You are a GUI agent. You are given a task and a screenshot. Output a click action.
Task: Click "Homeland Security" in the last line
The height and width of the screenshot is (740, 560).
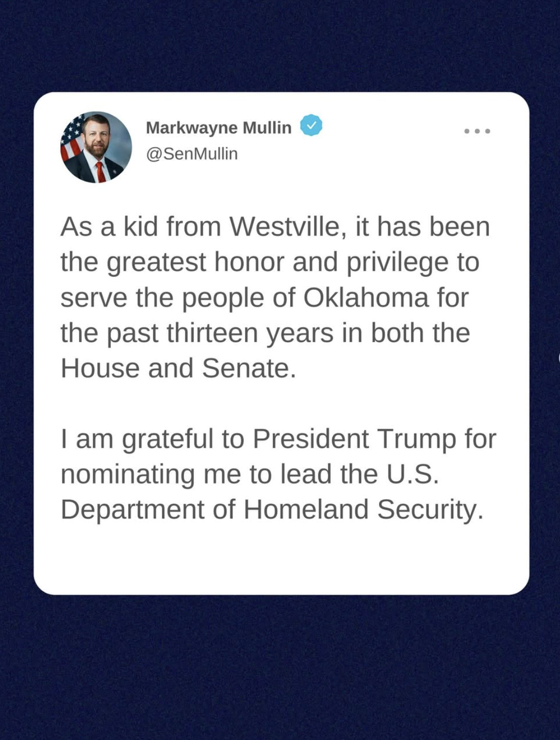tap(363, 509)
